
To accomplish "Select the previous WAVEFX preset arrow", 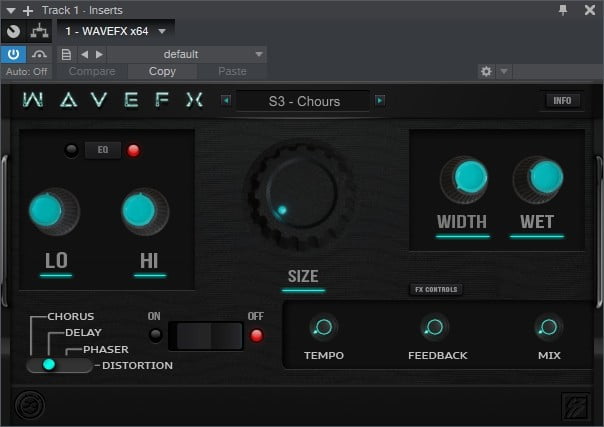I will (x=226, y=101).
